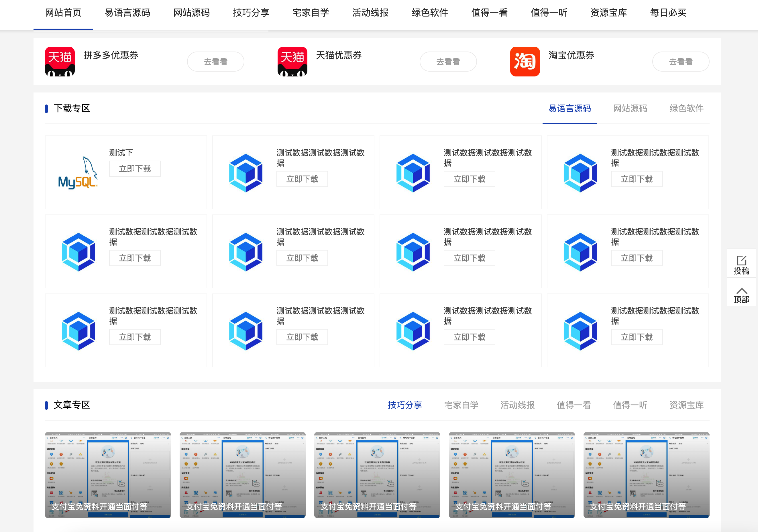The height and width of the screenshot is (532, 758).
Task: Select 网站源码 tab in 下载专区
Action: [630, 109]
